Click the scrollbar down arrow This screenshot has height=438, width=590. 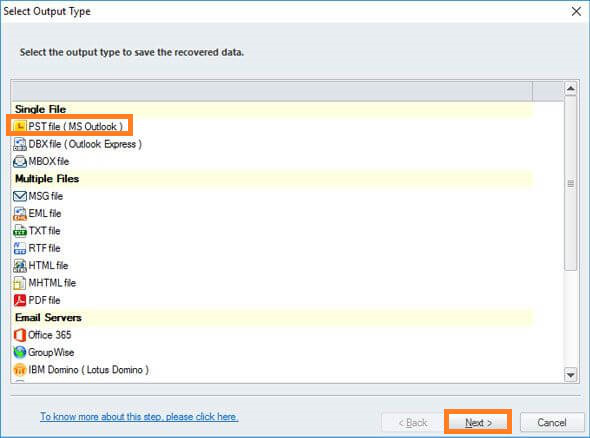[x=570, y=375]
